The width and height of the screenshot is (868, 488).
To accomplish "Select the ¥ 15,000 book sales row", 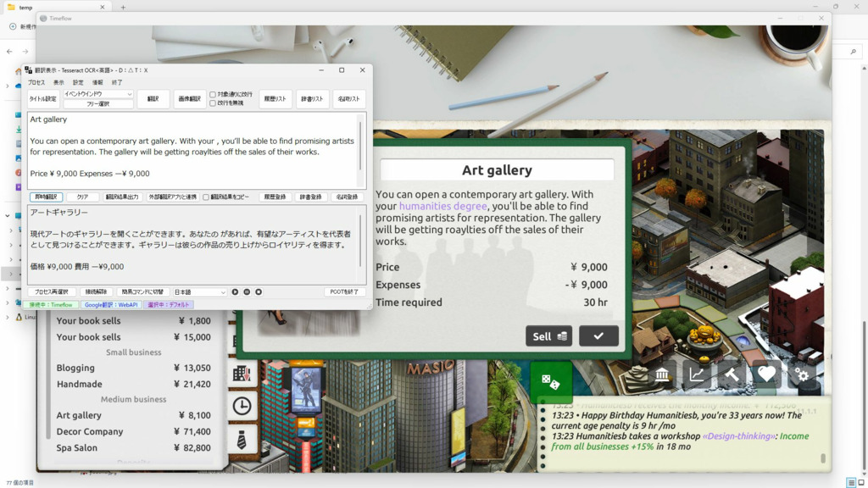I will (x=133, y=337).
